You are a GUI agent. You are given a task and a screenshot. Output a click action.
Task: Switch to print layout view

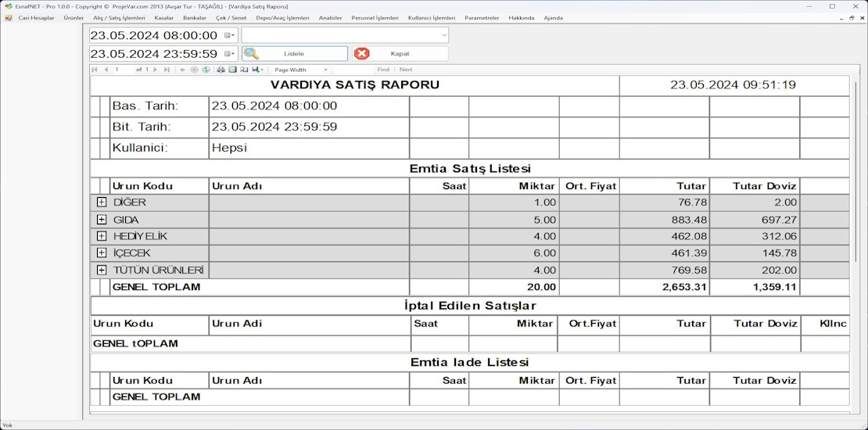pos(232,70)
